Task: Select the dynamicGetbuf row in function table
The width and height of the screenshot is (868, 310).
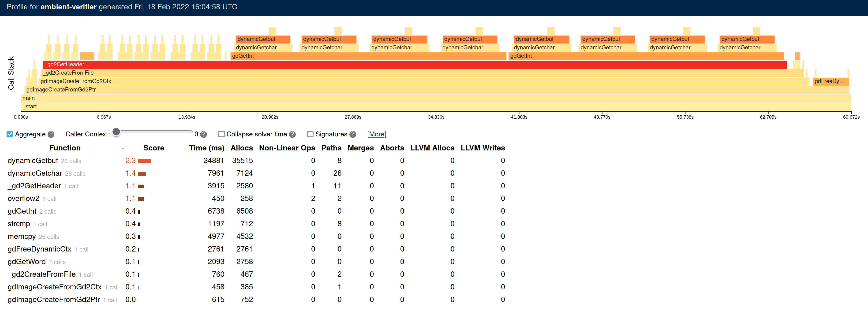Action: point(33,160)
